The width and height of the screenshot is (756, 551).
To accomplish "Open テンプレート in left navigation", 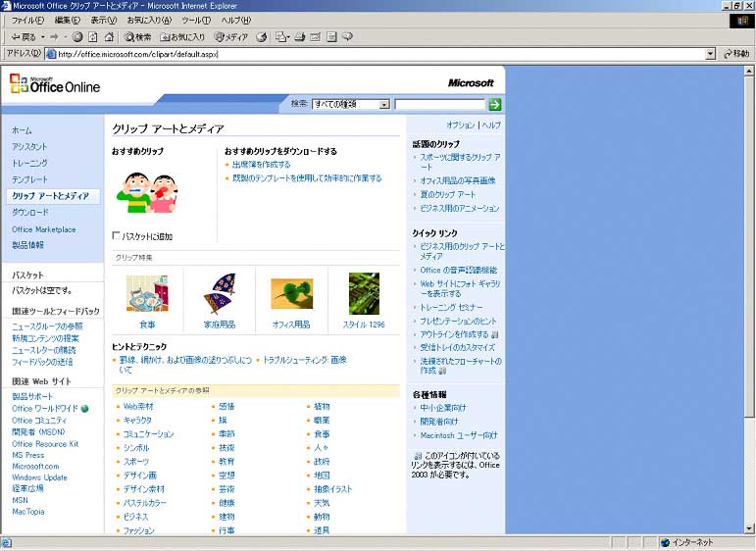I will pos(29,179).
